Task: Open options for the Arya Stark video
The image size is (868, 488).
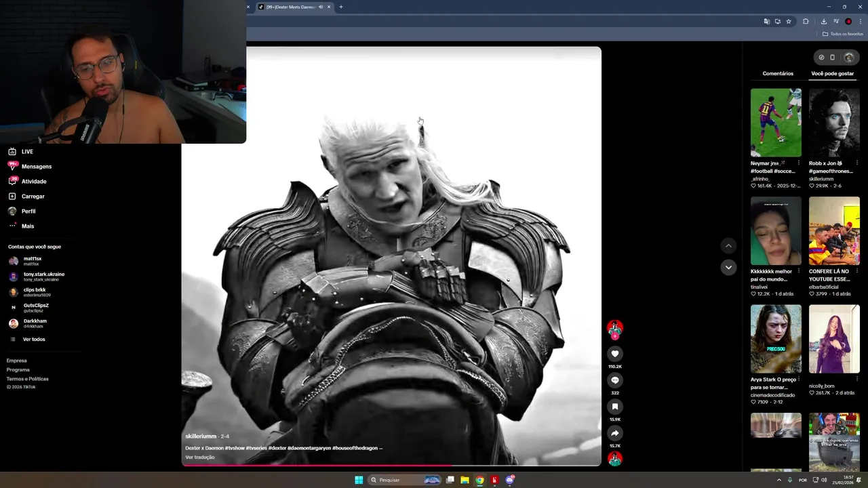Action: pos(798,380)
